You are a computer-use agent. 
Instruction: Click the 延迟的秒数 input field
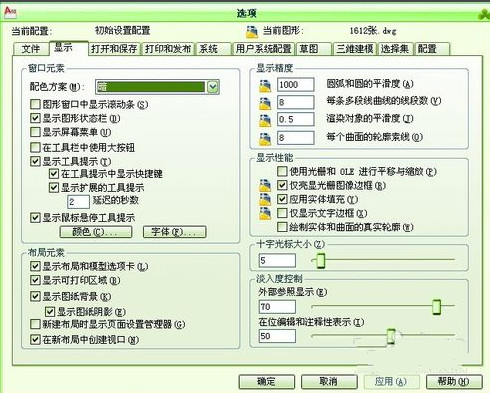(x=78, y=202)
